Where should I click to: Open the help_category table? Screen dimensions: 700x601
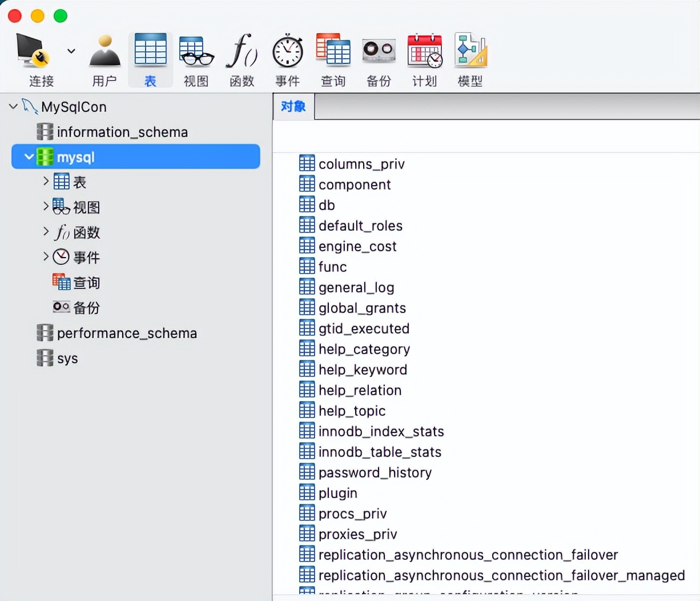pos(364,348)
